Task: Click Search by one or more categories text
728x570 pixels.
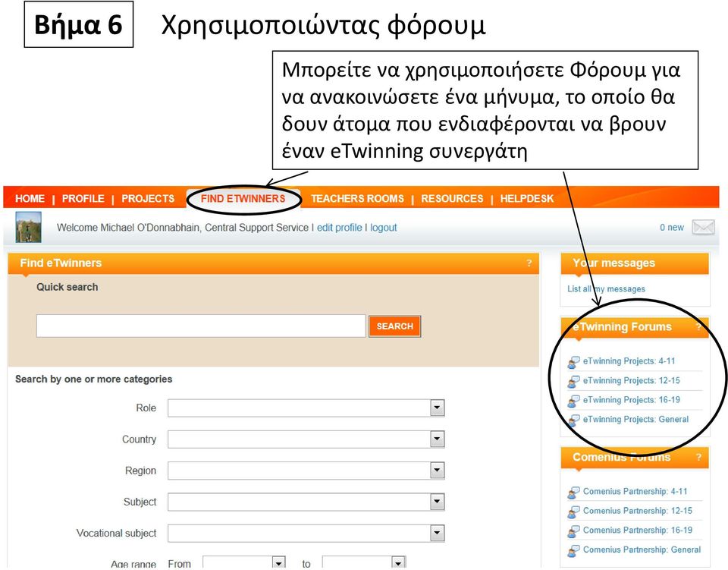Action: tap(94, 379)
